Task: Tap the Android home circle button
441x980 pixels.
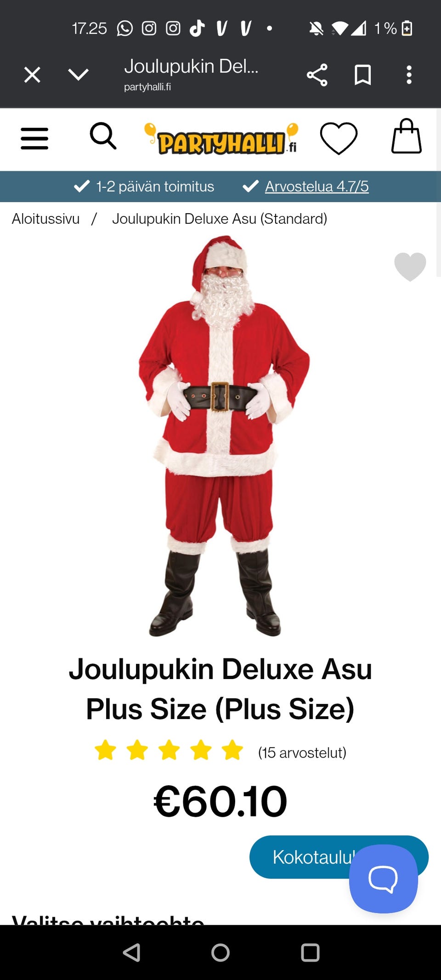Action: pos(220,952)
